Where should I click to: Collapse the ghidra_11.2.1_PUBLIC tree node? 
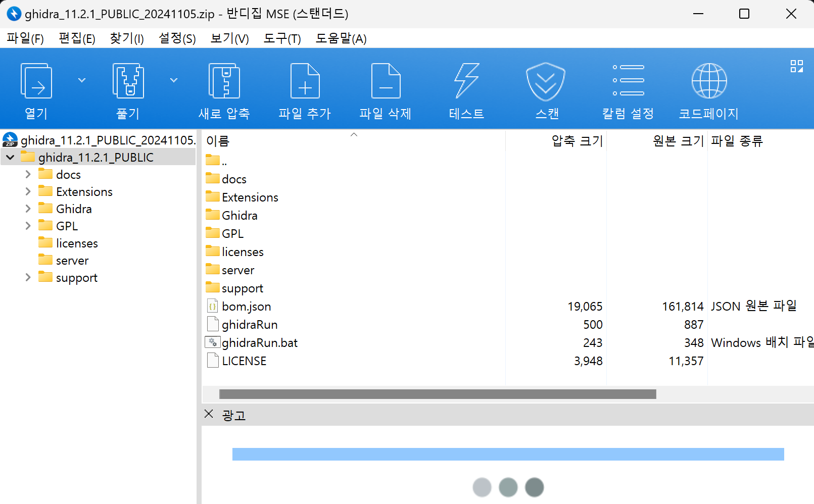point(10,158)
